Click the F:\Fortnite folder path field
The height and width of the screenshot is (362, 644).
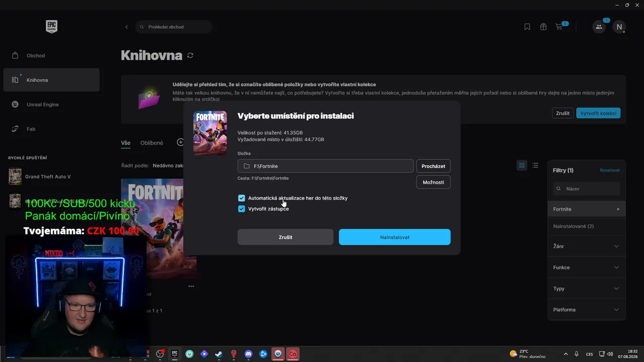[x=326, y=166]
